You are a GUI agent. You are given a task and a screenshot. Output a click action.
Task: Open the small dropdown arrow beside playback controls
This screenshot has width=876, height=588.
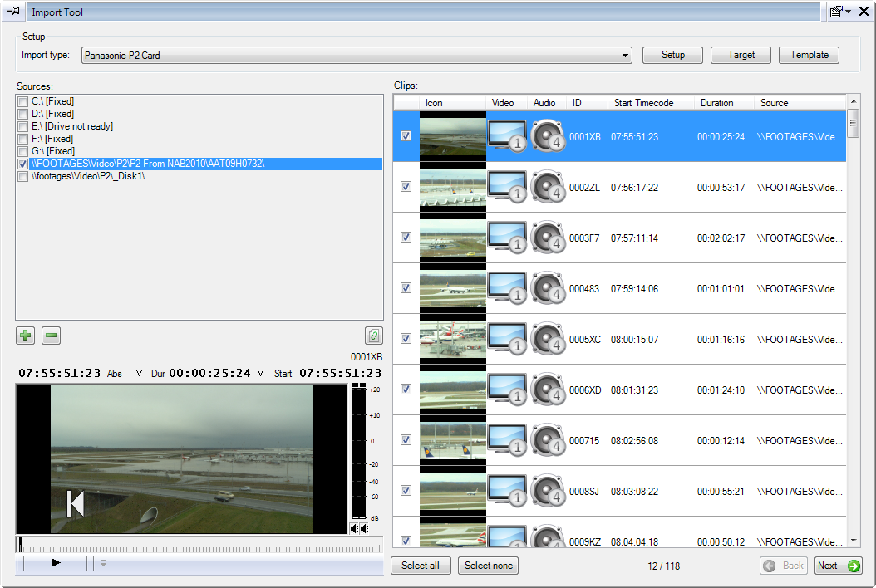click(103, 563)
